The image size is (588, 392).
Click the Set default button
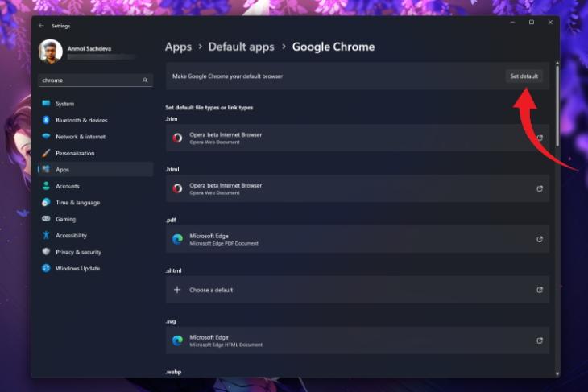pyautogui.click(x=524, y=76)
